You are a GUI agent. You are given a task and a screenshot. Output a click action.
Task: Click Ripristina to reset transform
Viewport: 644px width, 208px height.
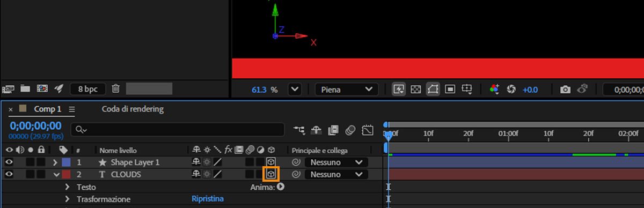(208, 199)
